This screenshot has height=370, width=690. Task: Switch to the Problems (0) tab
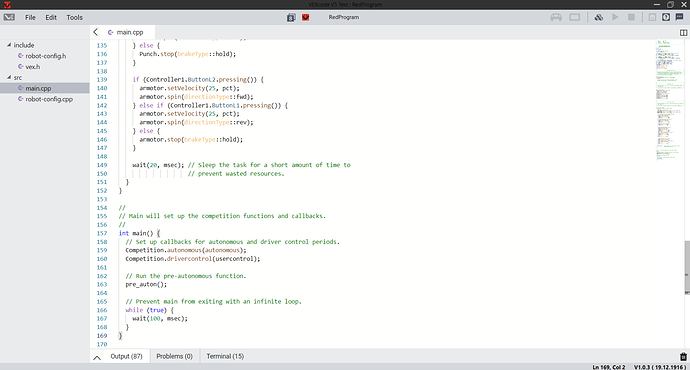tap(174, 356)
